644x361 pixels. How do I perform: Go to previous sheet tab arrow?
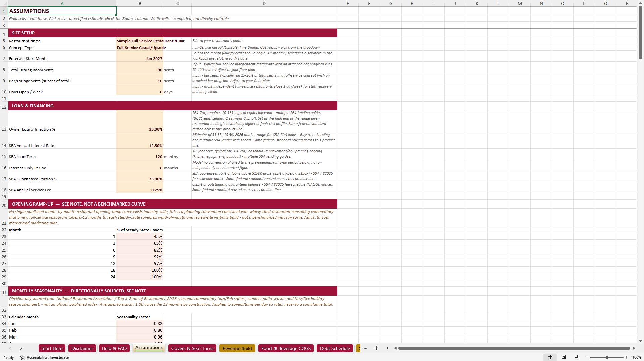point(10,348)
